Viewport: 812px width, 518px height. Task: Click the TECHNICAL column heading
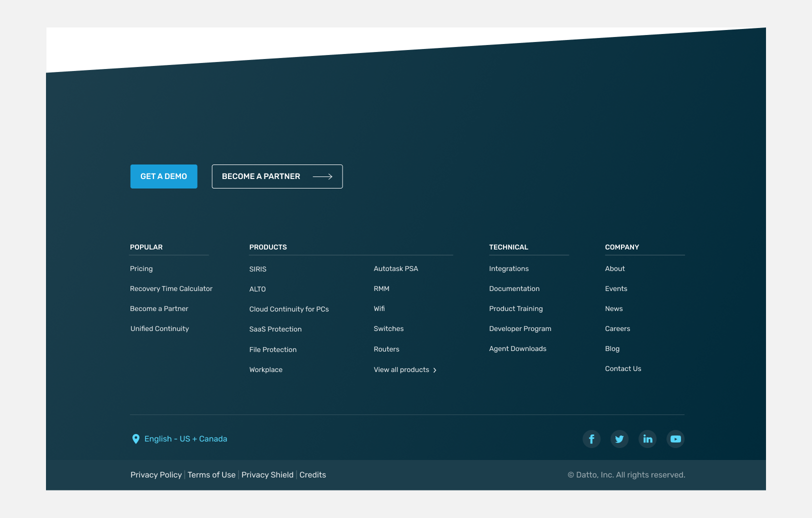pyautogui.click(x=508, y=247)
